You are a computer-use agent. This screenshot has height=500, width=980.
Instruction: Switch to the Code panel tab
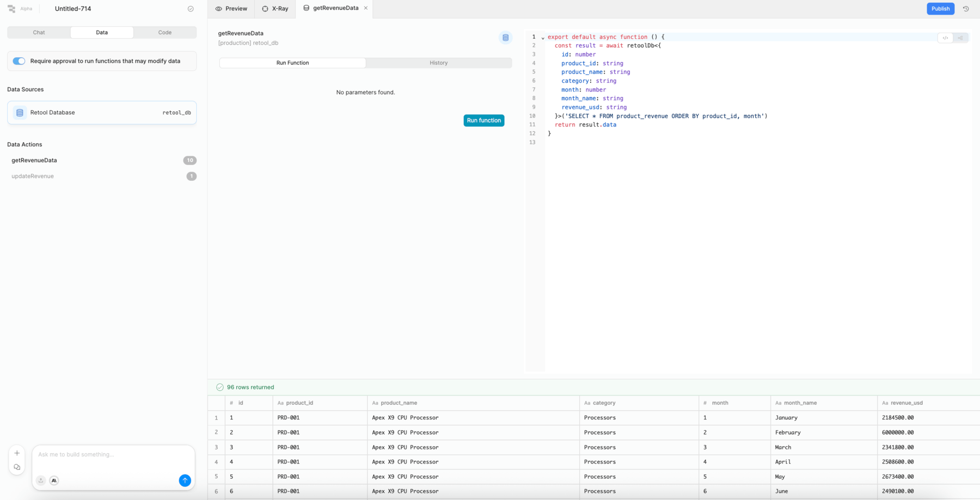pos(165,33)
